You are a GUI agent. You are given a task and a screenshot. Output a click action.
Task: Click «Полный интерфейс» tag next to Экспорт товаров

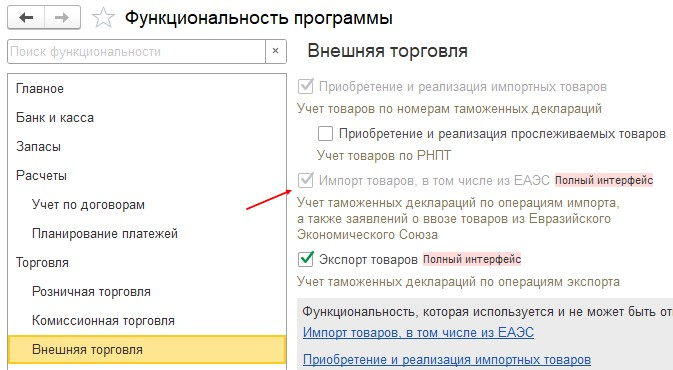click(472, 259)
